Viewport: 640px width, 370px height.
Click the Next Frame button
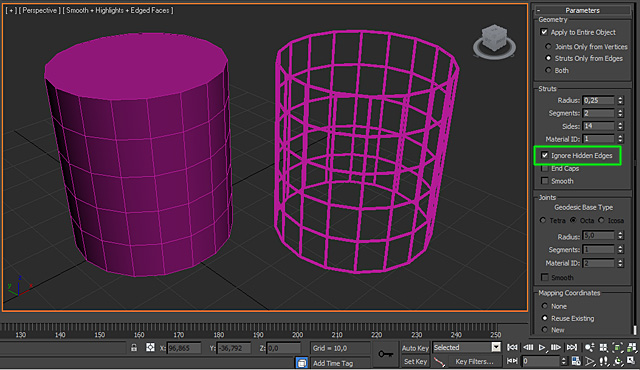(x=556, y=347)
